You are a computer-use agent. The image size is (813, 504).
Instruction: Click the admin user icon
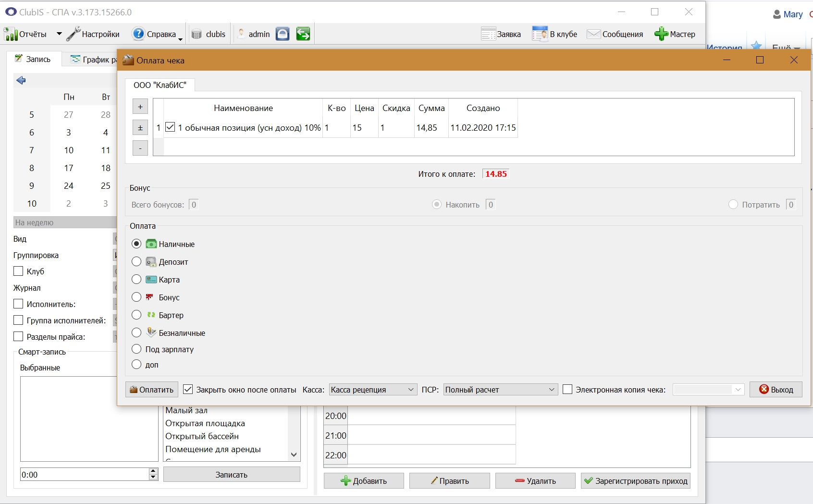pos(241,34)
